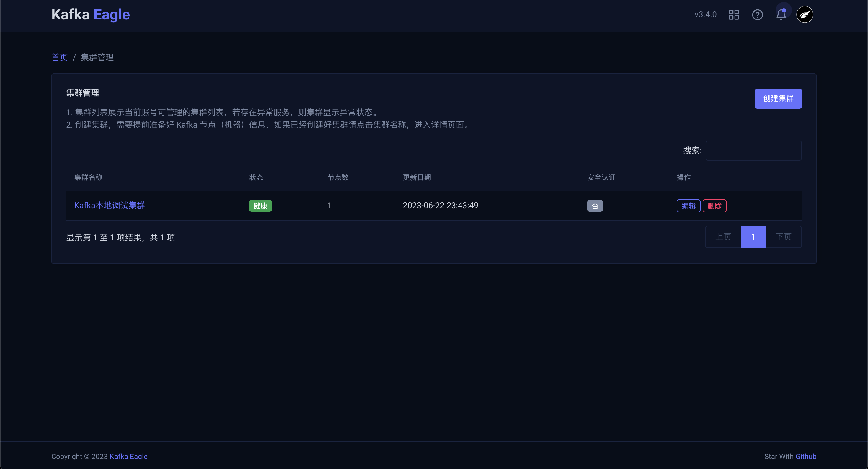This screenshot has height=469, width=868.
Task: Click the red 删除 delete button
Action: pos(714,206)
